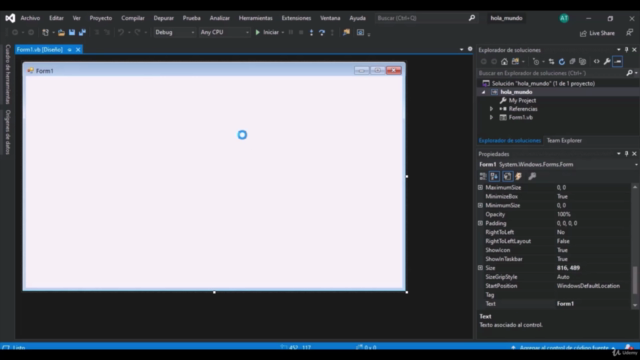Click the Sync with Active Document icon
The height and width of the screenshot is (360, 640).
pos(551,62)
